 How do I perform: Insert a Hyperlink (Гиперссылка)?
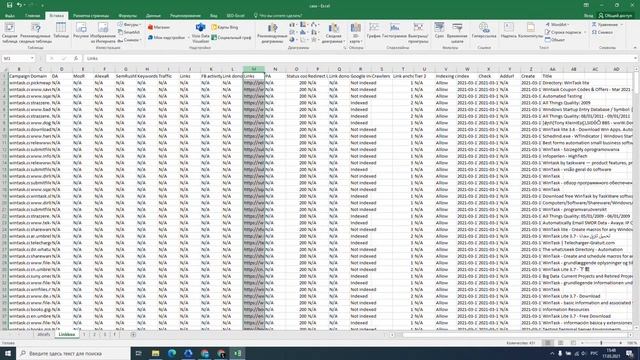(484, 31)
